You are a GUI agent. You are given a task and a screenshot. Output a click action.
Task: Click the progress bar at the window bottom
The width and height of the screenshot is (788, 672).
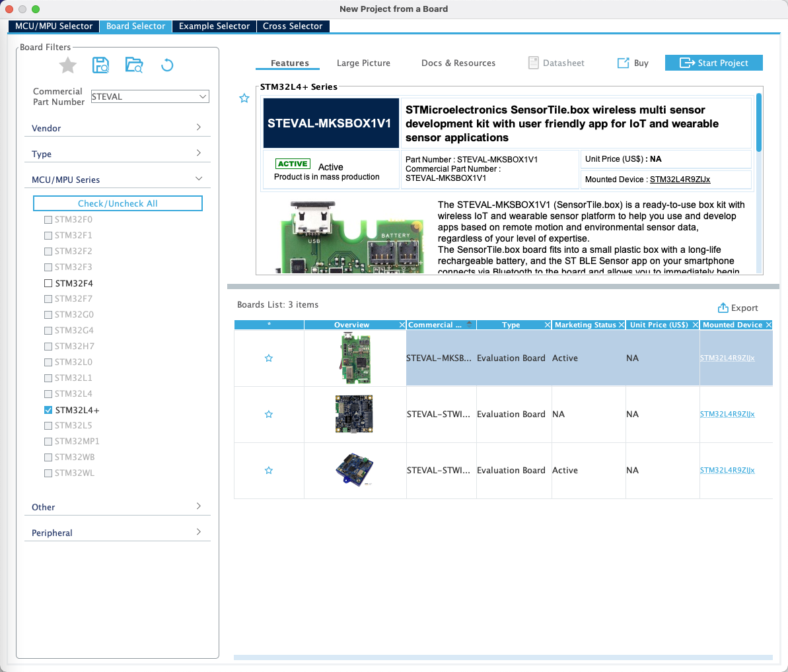503,657
